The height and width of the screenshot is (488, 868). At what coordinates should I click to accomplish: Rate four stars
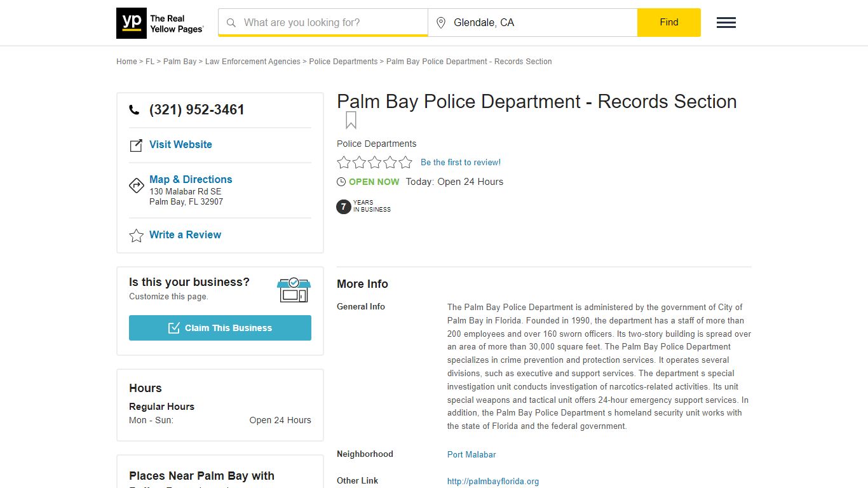(390, 162)
